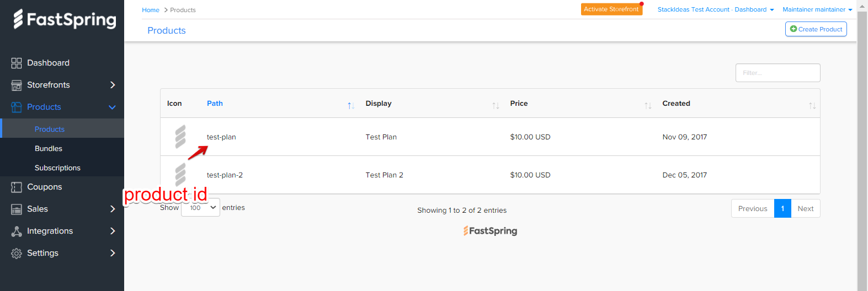
Task: Click the FastSpring logo in sidebar
Action: pos(65,19)
